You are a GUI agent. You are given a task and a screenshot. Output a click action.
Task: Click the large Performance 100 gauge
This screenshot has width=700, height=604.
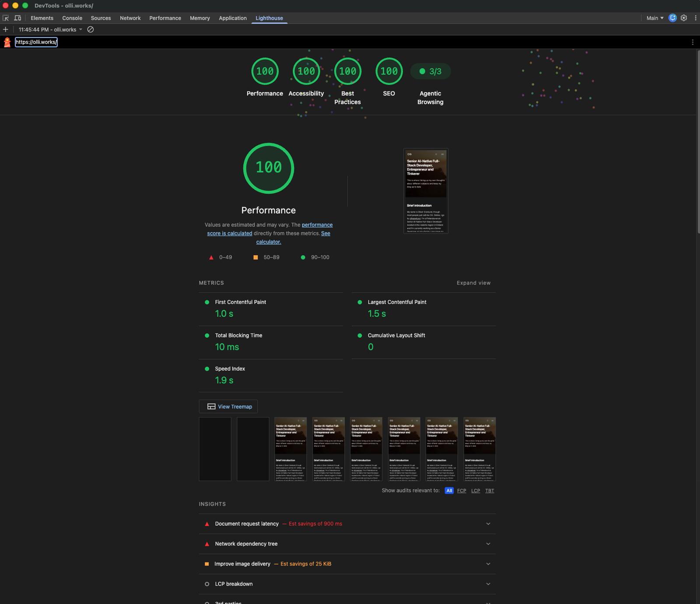pyautogui.click(x=269, y=168)
